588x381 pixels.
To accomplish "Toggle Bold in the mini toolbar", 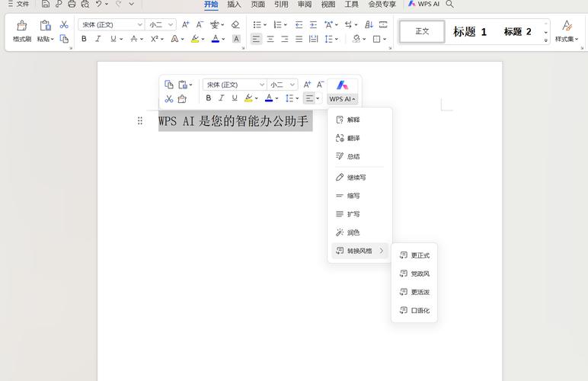I will [209, 98].
